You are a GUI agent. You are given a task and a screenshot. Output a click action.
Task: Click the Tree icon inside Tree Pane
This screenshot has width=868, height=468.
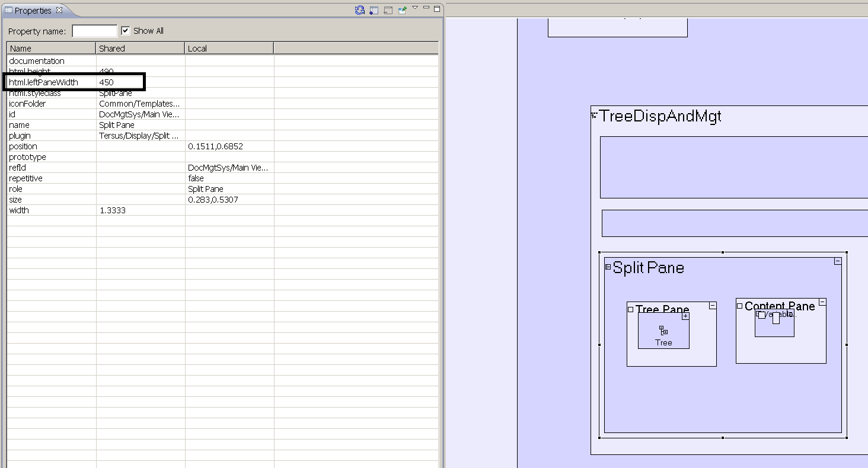[x=663, y=331]
